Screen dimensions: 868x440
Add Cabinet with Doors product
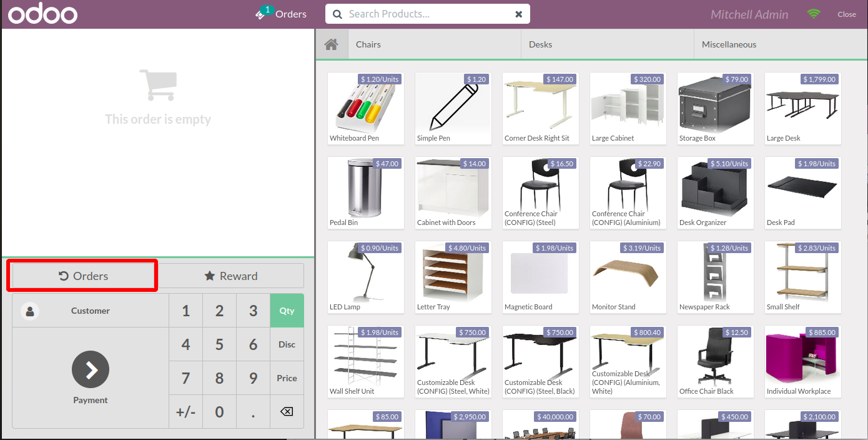pos(453,193)
